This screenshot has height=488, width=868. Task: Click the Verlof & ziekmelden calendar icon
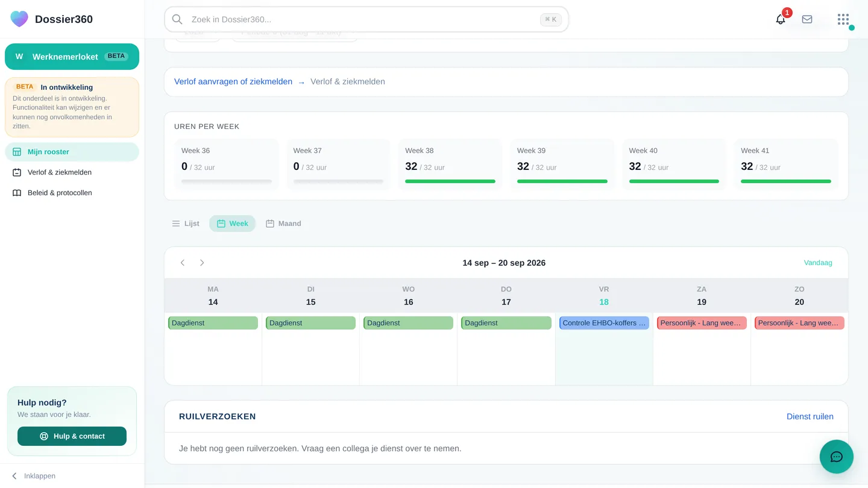(x=17, y=172)
